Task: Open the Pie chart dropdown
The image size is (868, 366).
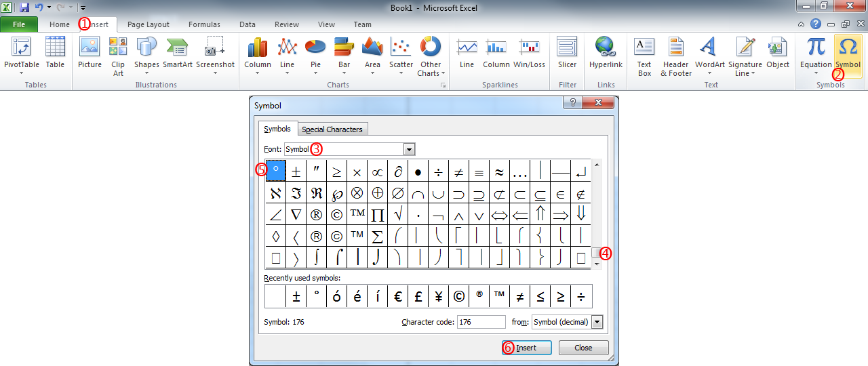Action: (315, 56)
